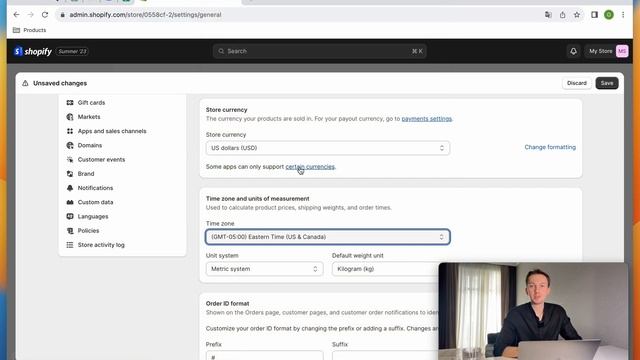Screen dimensions: 640x360
Task: Click the Apps and sales channels icon
Action: coord(70,131)
